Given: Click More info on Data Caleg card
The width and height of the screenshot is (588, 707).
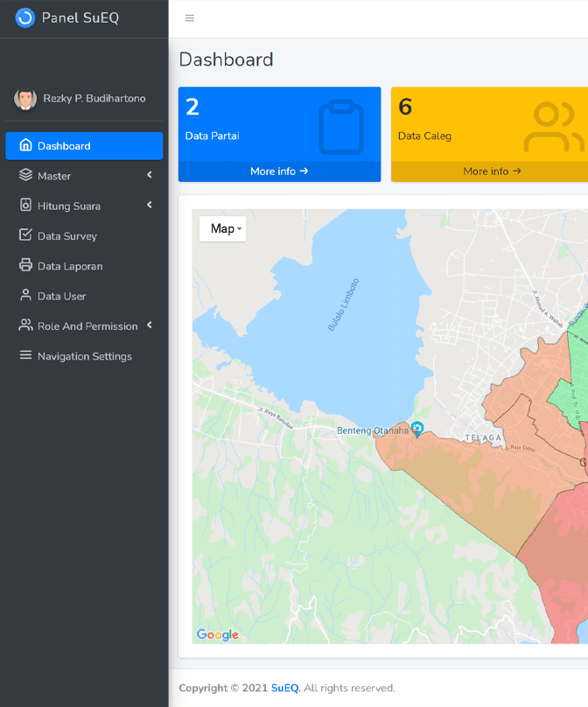Looking at the screenshot, I should 492,171.
